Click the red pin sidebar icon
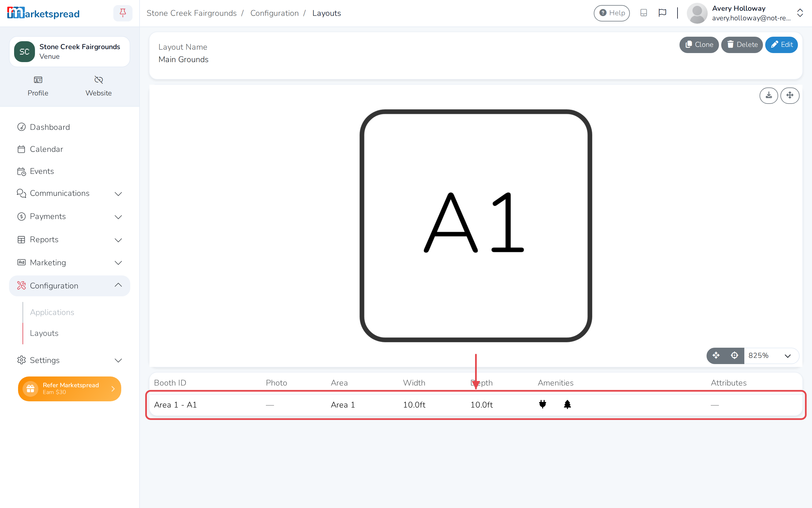 pos(123,13)
